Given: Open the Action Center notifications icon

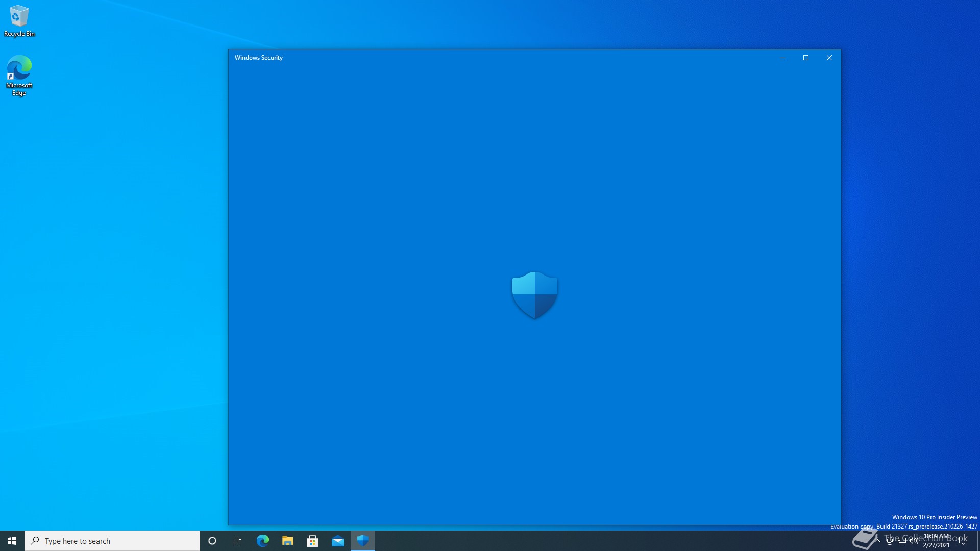Looking at the screenshot, I should pos(963,541).
